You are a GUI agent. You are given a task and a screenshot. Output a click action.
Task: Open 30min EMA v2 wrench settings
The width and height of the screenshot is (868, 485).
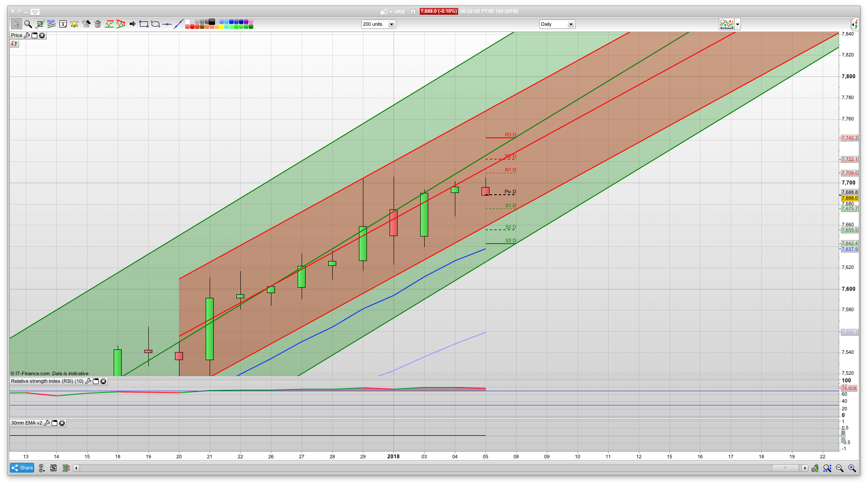point(47,423)
